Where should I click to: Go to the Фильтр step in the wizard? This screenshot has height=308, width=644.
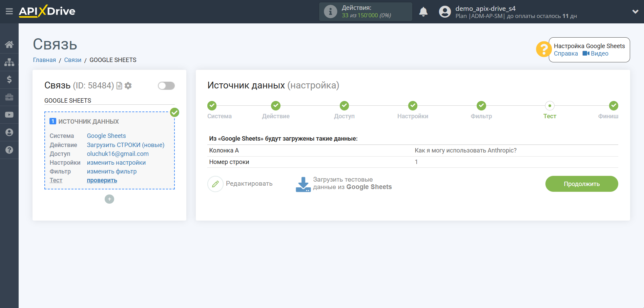coord(481,106)
